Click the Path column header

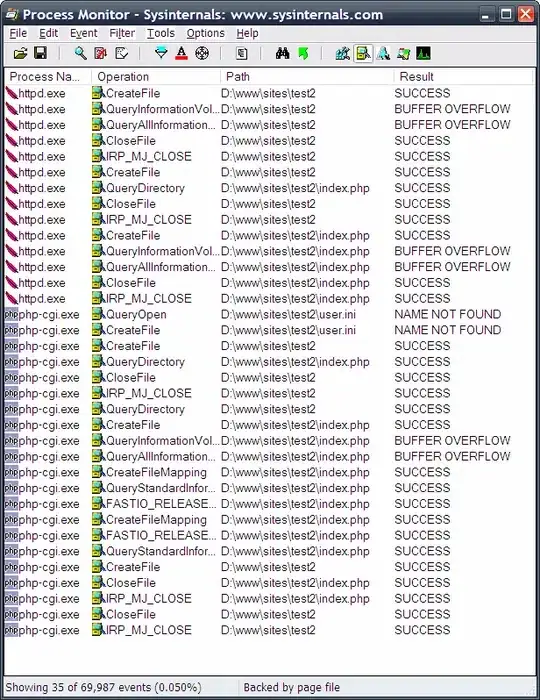[x=307, y=76]
